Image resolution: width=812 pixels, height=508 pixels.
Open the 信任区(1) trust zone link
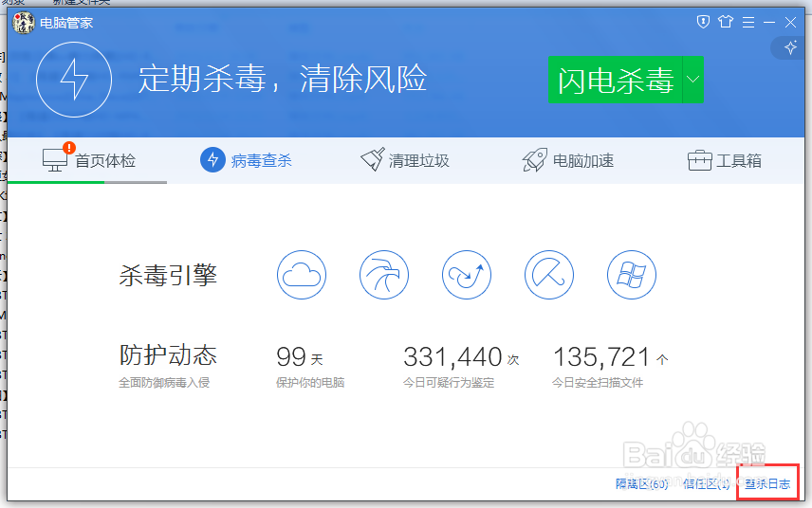point(707,484)
